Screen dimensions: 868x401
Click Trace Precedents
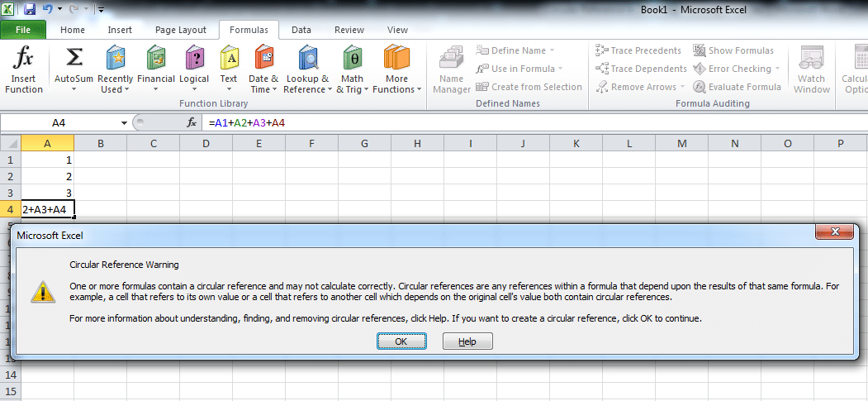pyautogui.click(x=638, y=50)
